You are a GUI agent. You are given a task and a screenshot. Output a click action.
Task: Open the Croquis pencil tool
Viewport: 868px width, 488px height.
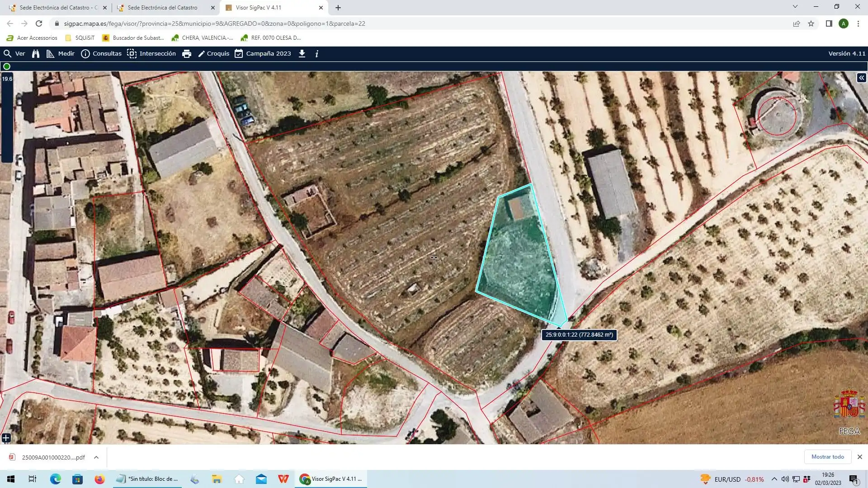tap(214, 54)
